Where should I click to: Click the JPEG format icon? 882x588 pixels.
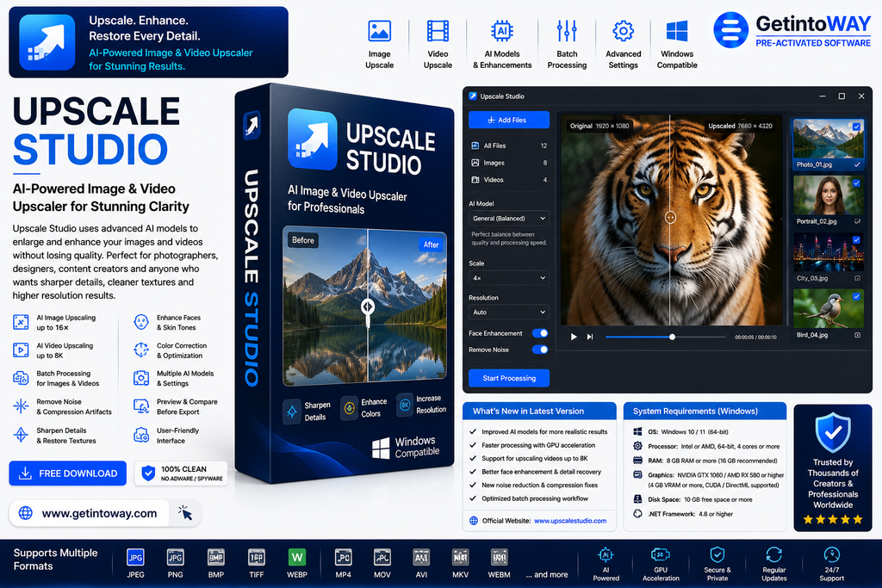tap(135, 558)
